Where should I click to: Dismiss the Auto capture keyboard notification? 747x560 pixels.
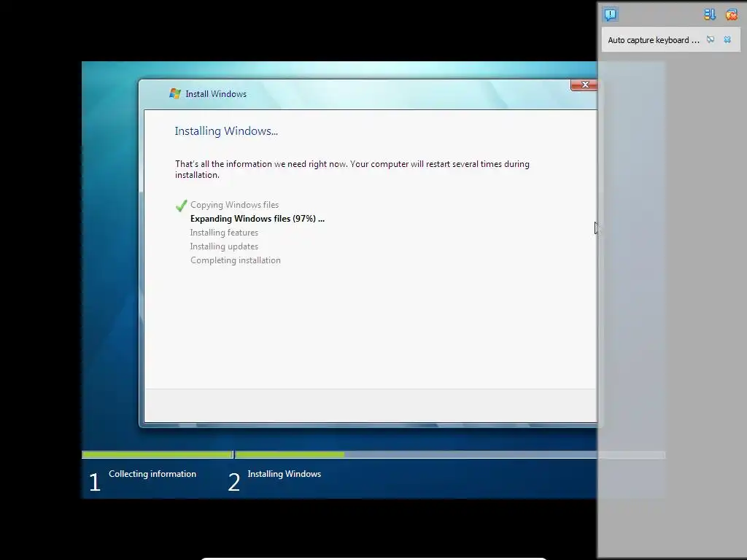click(727, 39)
